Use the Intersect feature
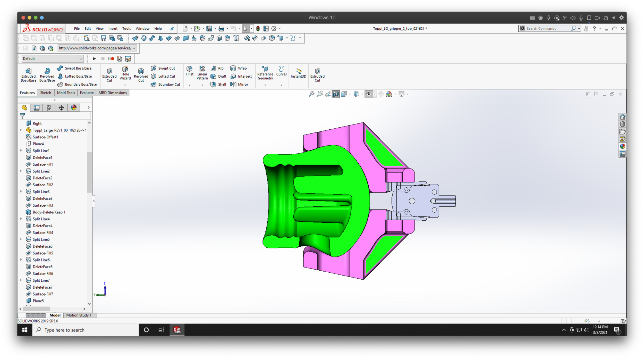 click(241, 76)
